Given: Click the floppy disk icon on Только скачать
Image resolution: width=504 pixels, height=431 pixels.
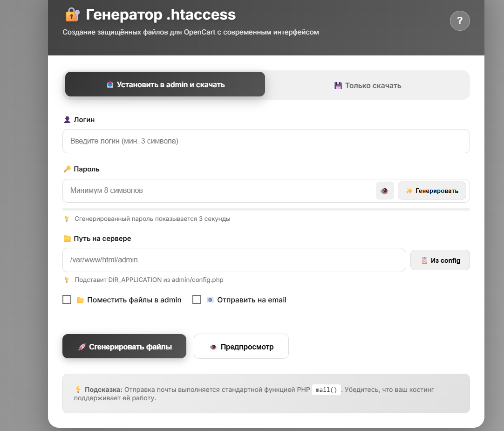Looking at the screenshot, I should point(338,86).
